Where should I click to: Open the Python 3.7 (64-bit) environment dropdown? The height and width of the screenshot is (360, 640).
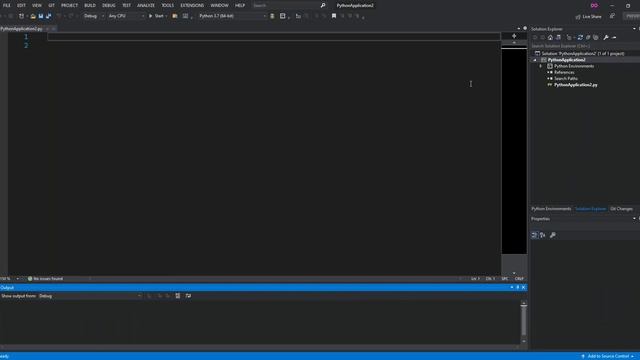[x=232, y=16]
